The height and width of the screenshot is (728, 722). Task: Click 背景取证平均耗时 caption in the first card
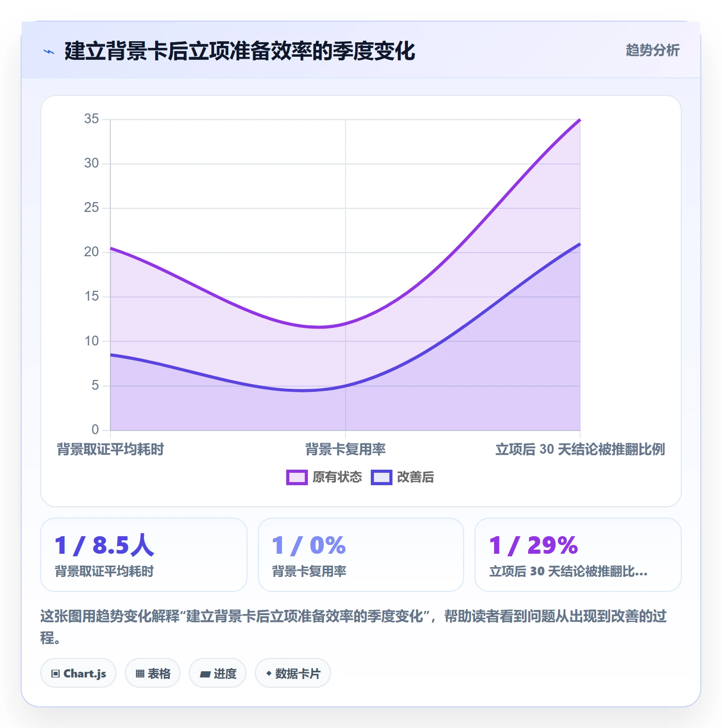tap(104, 571)
